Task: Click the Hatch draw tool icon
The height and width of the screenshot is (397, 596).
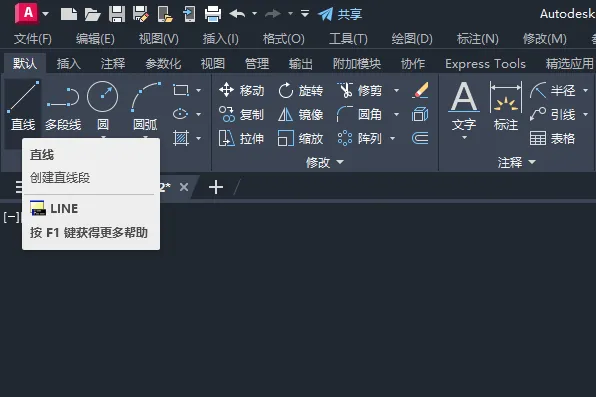Action: pos(181,138)
